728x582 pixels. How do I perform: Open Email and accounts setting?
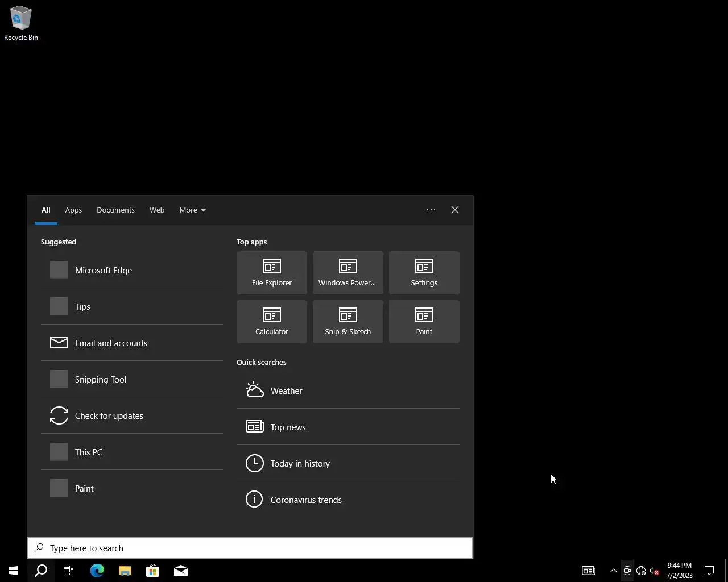pyautogui.click(x=132, y=343)
